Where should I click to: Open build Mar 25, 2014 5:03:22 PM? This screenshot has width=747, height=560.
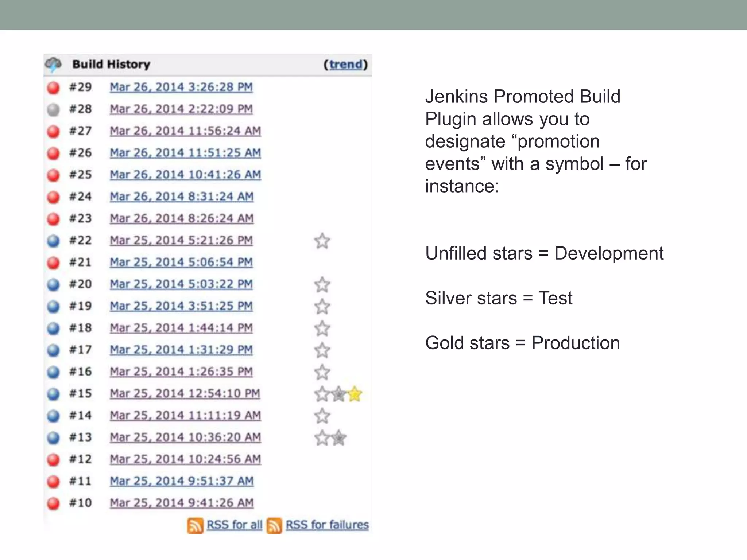tap(181, 284)
